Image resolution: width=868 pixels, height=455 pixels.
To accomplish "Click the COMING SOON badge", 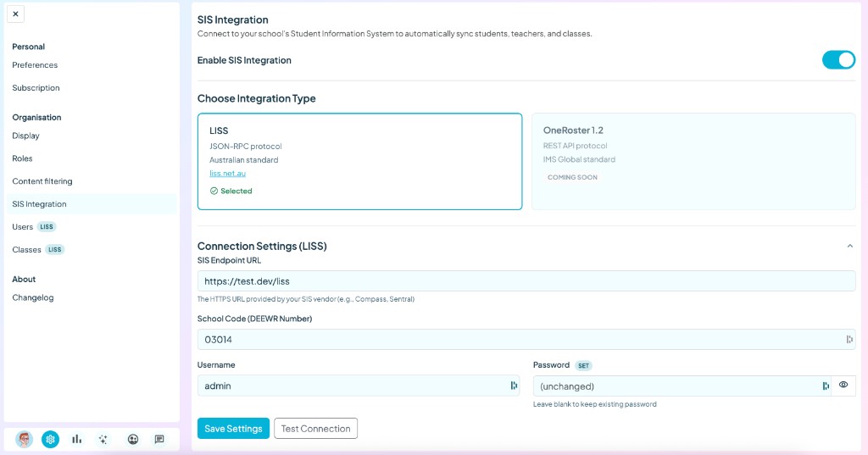I will click(572, 177).
